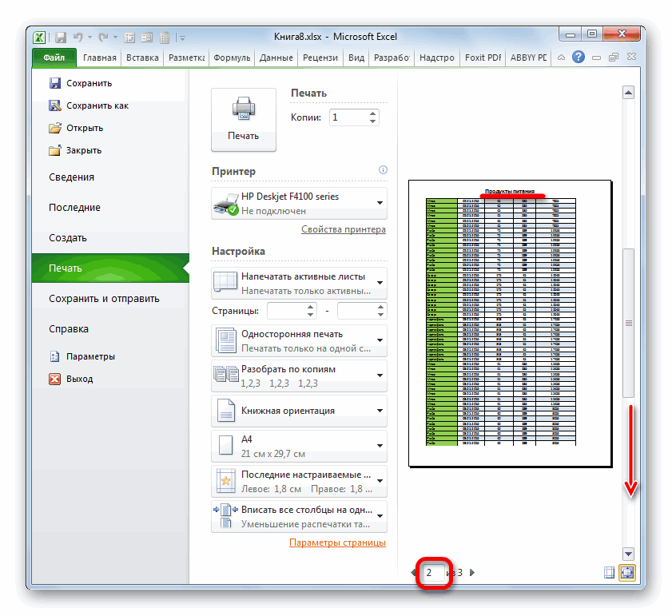Screen dimensions: 672x616
Task: Click the printer info icon next to Принтер
Action: point(383,170)
